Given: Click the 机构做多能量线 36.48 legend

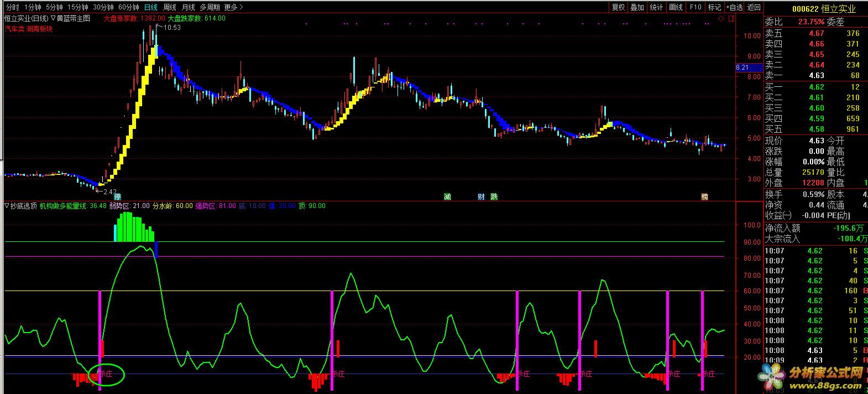Looking at the screenshot, I should tap(73, 206).
